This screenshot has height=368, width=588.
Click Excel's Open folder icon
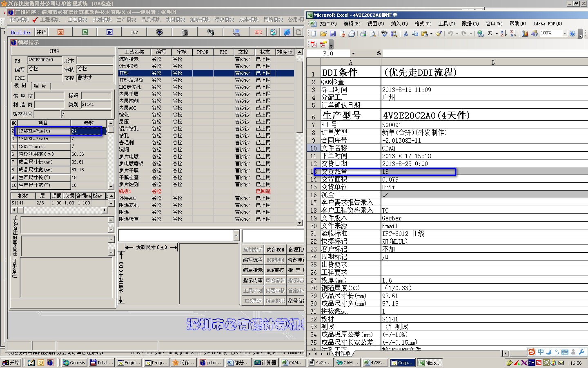point(323,34)
